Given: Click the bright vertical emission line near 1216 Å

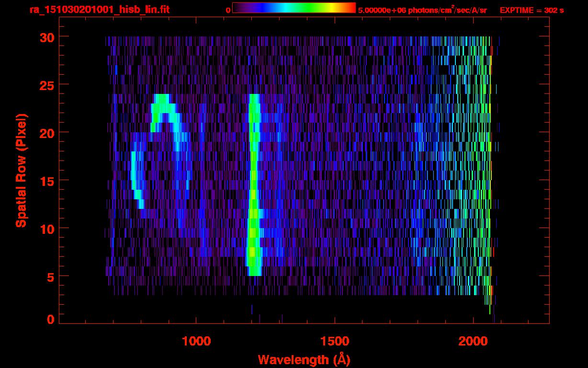Looking at the screenshot, I should coord(253,185).
